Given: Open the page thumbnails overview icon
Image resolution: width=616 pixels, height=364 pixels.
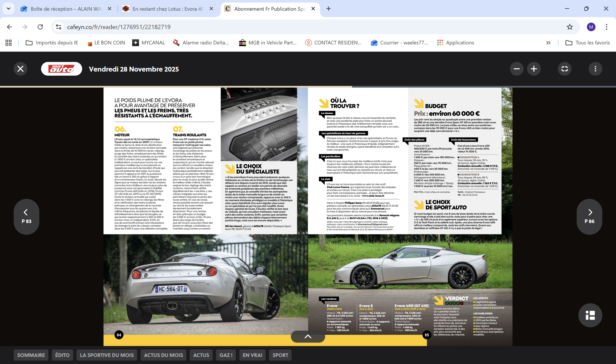Looking at the screenshot, I should (x=590, y=315).
